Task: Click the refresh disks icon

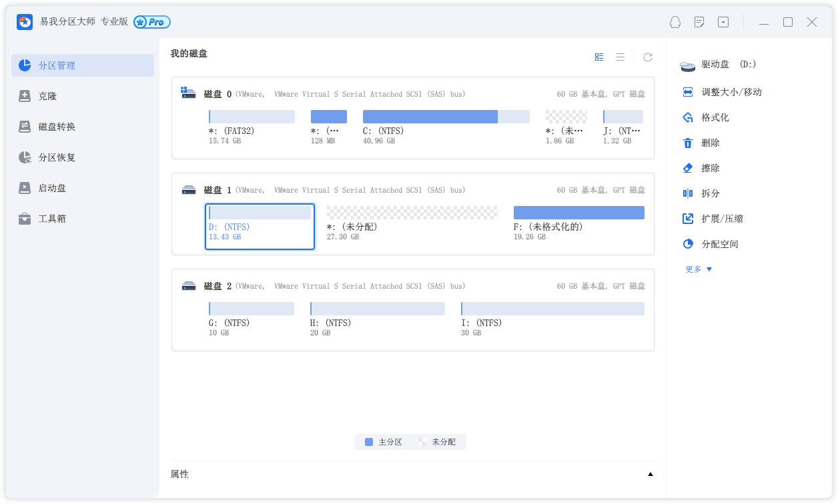Action: tap(647, 57)
